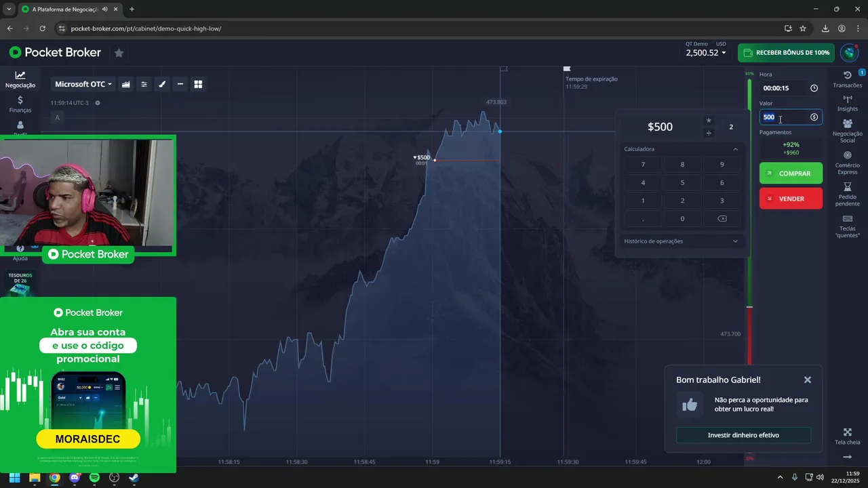
Task: Bookmark this page star icon
Action: (803, 28)
